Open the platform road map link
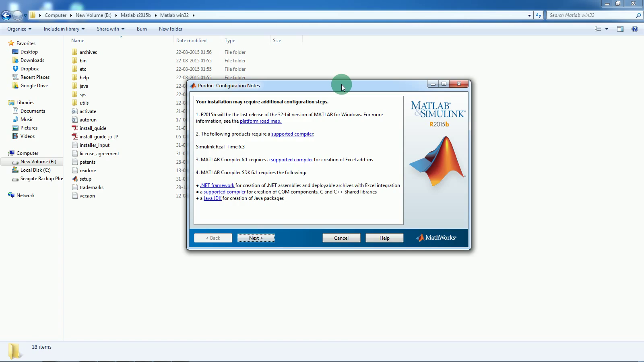Image resolution: width=644 pixels, height=362 pixels. click(260, 121)
